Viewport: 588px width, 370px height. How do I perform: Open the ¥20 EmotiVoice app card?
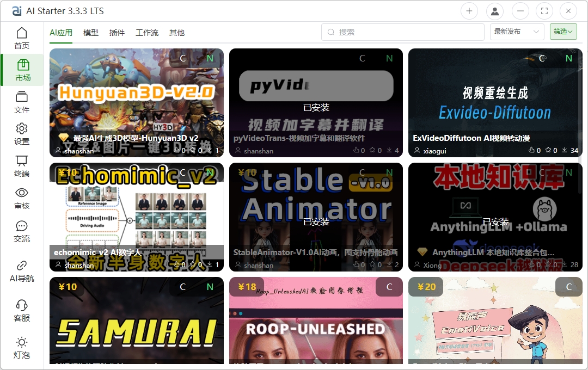click(x=495, y=320)
